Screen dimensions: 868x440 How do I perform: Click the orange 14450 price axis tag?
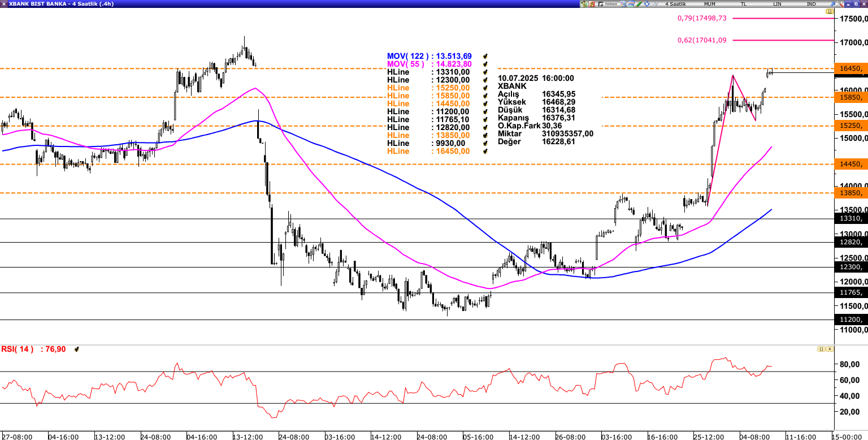852,164
